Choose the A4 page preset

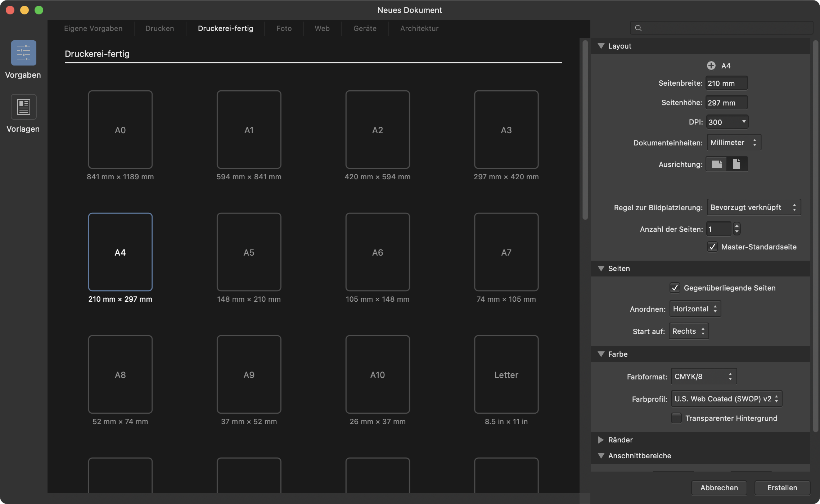tap(120, 252)
